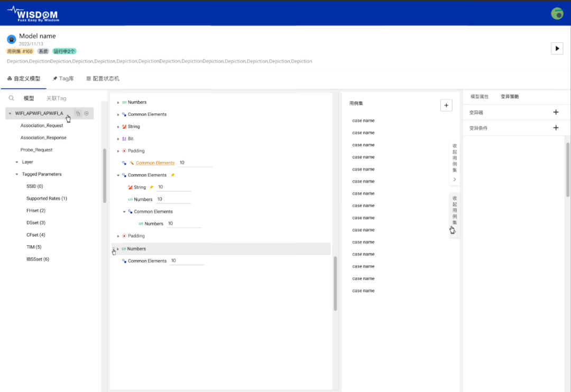Click the plus icon next to 变异条件

[x=556, y=128]
